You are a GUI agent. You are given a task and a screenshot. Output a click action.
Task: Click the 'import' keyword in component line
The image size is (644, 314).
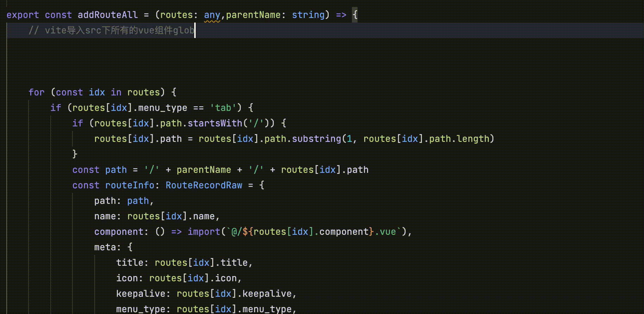click(x=204, y=232)
